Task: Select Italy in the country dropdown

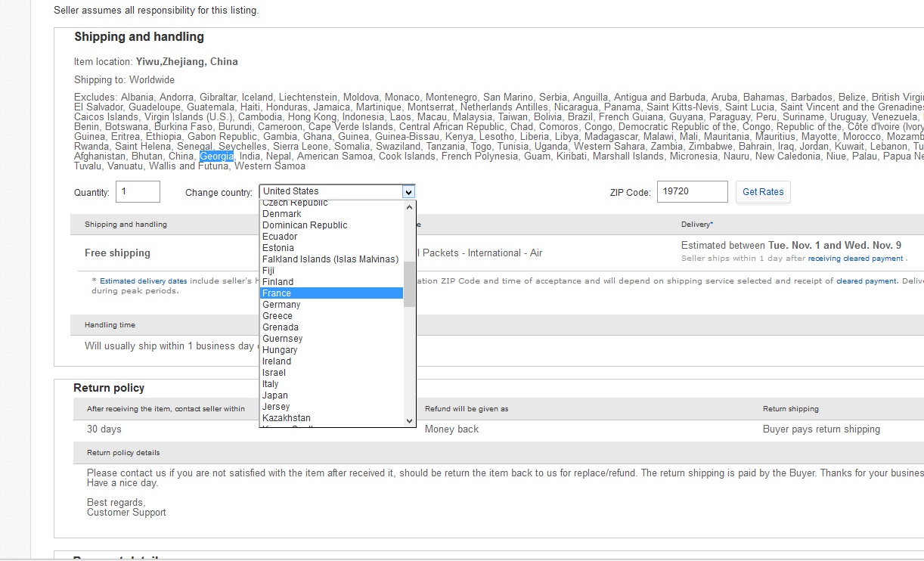Action: coord(271,384)
